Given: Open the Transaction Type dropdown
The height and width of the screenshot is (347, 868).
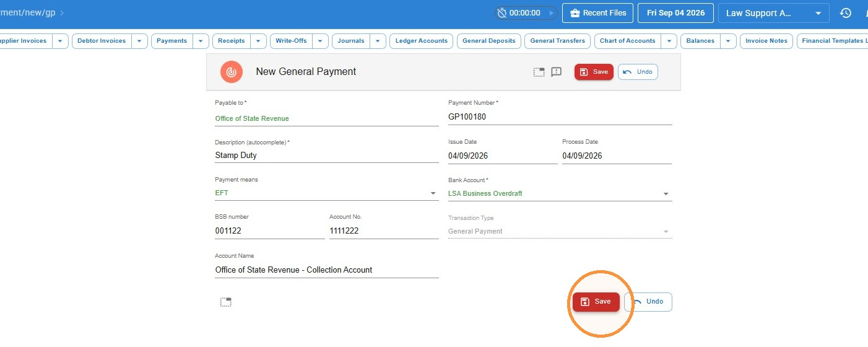Looking at the screenshot, I should [560, 231].
